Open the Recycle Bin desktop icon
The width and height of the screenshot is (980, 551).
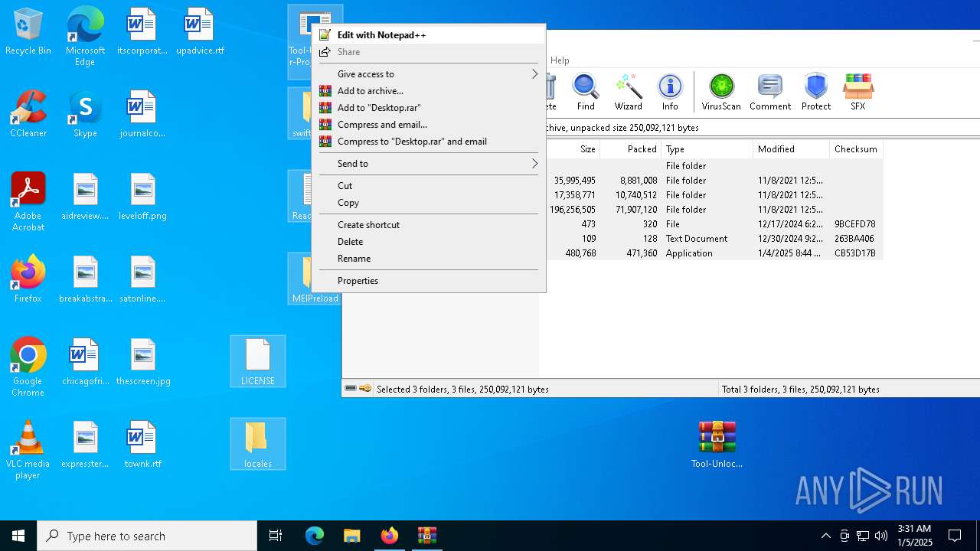tap(28, 32)
